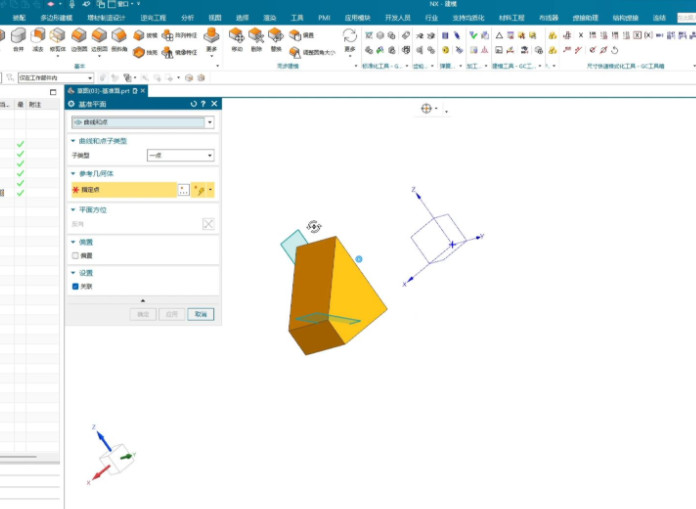
Task: Click the X icon in the dimension format toolbar
Action: pyautogui.click(x=581, y=35)
